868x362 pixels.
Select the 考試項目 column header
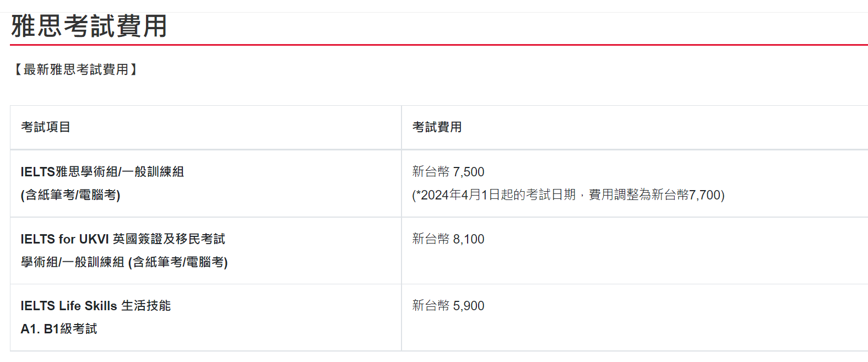coord(46,127)
